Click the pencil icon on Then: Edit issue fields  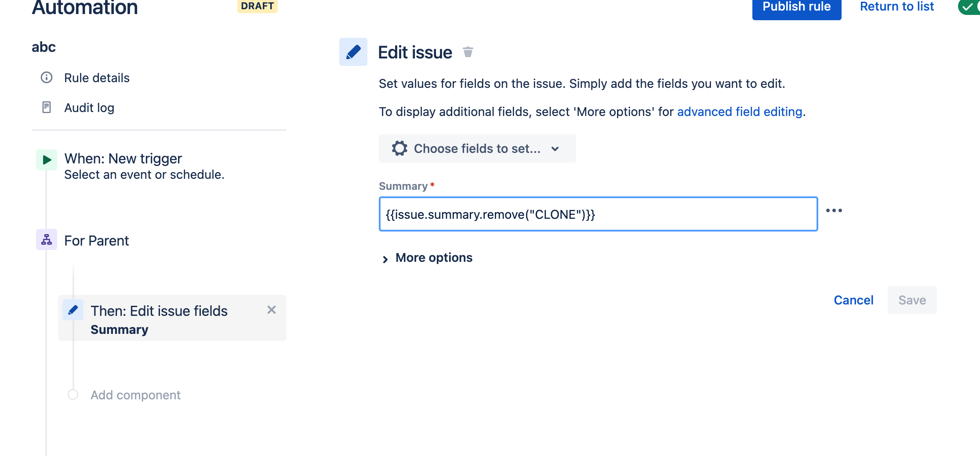point(73,310)
